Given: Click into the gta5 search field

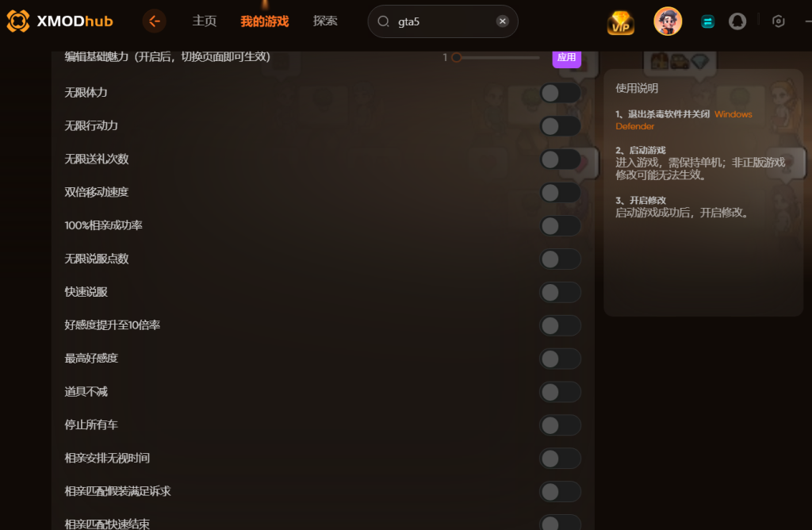Looking at the screenshot, I should 442,21.
